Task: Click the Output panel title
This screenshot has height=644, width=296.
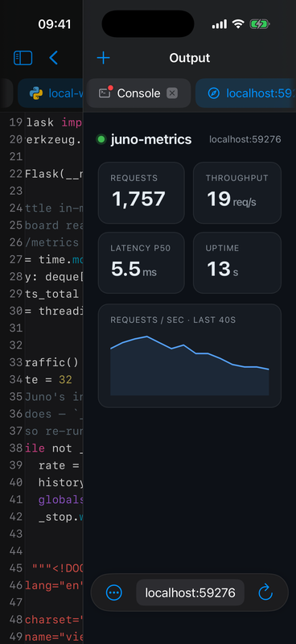Action: (x=190, y=58)
